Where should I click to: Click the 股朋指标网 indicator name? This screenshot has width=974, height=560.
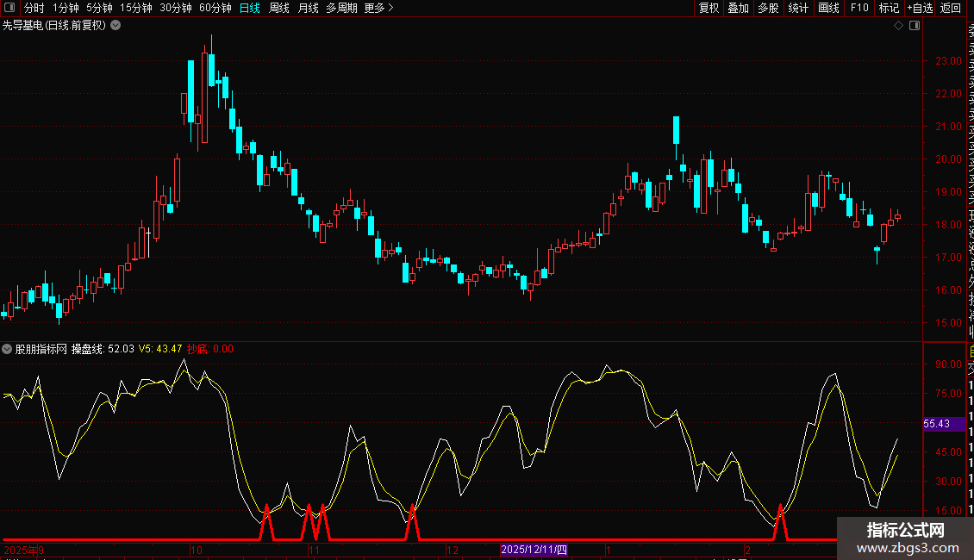coord(41,349)
